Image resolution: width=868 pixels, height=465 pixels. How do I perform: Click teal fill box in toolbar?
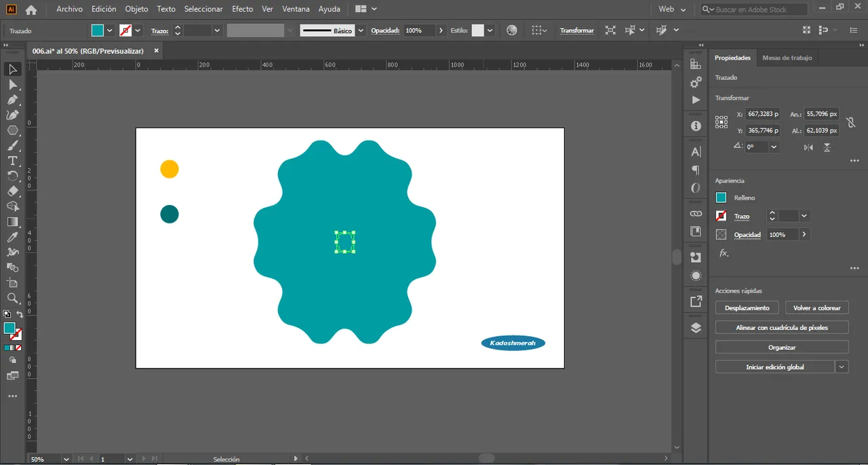pos(9,328)
